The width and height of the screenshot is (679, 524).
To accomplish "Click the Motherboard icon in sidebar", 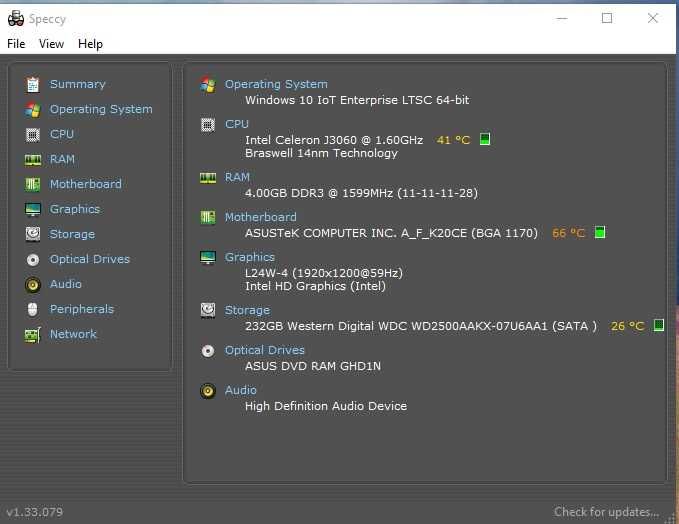I will pyautogui.click(x=33, y=184).
